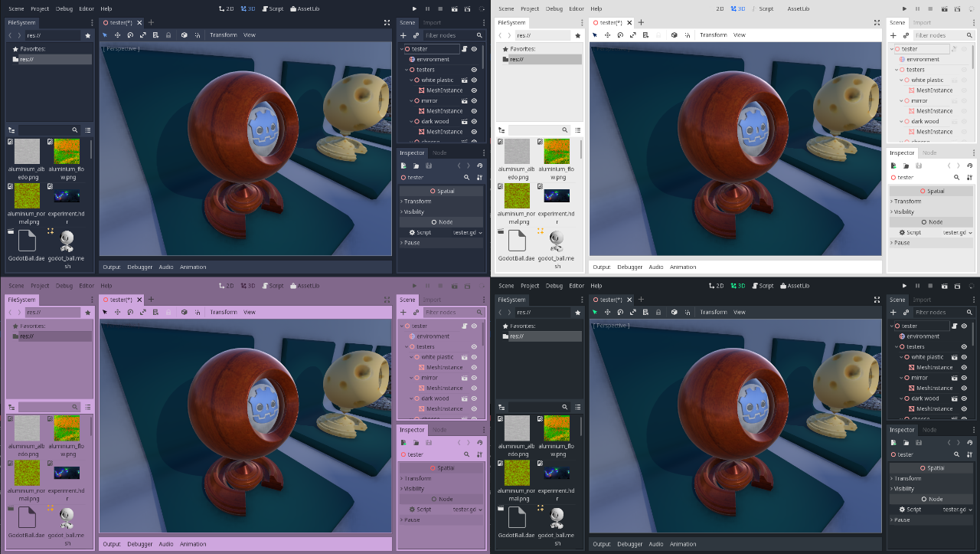
Task: Click the local space cube icon in dark grey editor
Action: pos(674,312)
